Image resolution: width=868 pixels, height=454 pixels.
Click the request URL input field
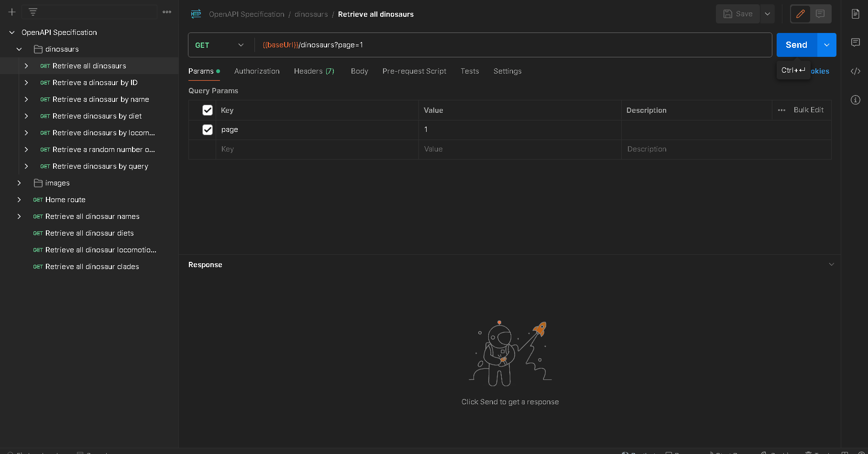point(512,45)
